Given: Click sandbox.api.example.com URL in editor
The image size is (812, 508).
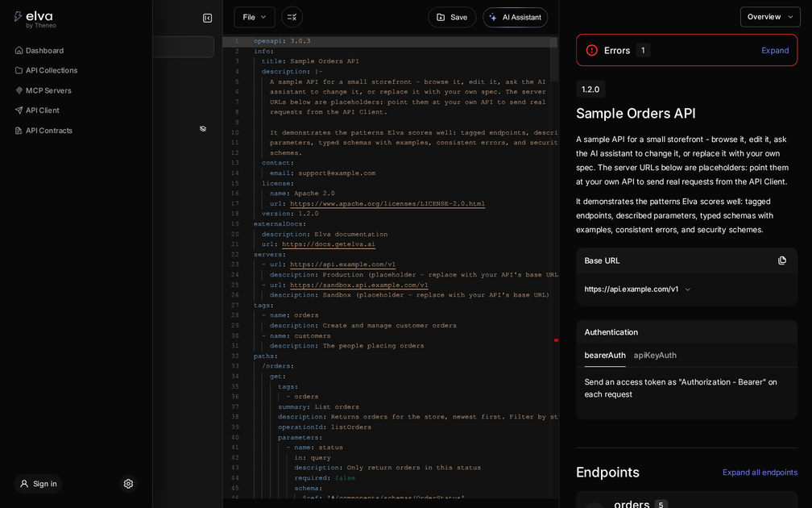Looking at the screenshot, I should pos(359,285).
